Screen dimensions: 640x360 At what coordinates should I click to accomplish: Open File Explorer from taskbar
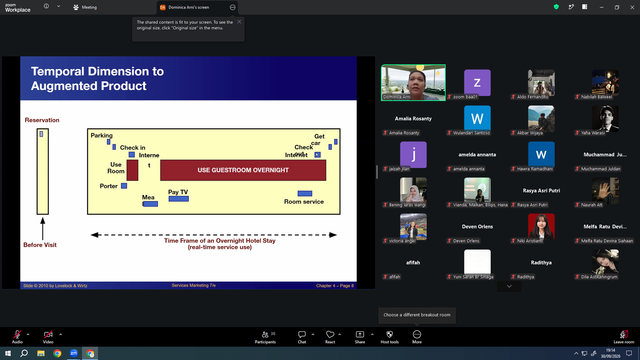[x=41, y=353]
